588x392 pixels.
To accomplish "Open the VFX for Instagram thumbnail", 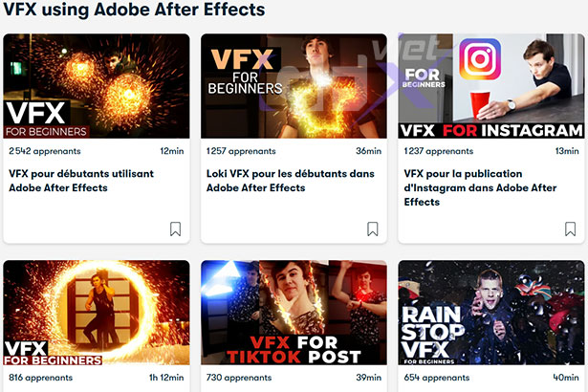I will 491,86.
